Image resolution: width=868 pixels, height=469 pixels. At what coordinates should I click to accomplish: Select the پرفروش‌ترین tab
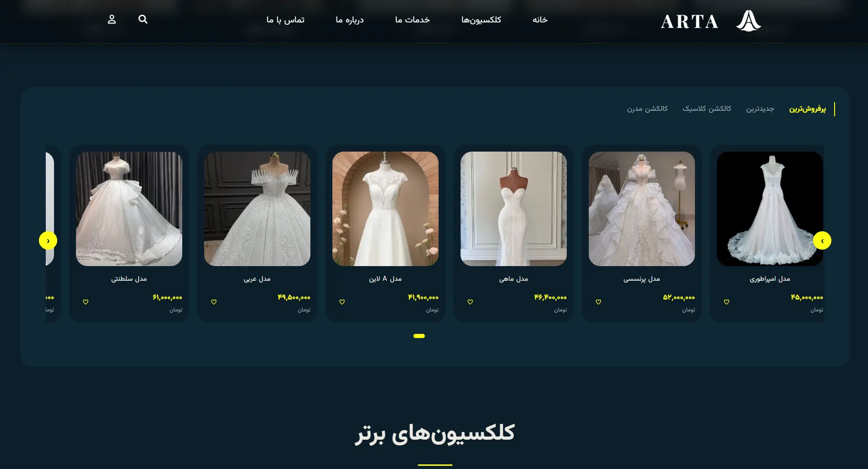pyautogui.click(x=808, y=109)
